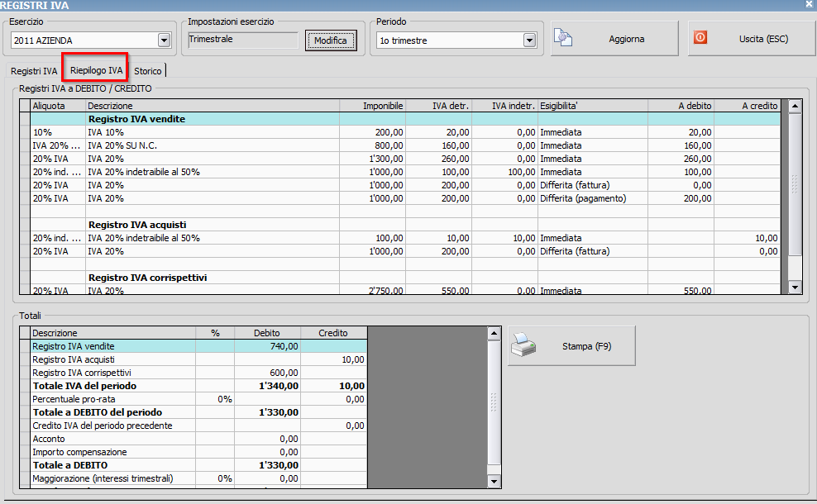Viewport: 817px width, 504px height.
Task: Click the registri table vertical scrollbar thumb
Action: pos(795,183)
